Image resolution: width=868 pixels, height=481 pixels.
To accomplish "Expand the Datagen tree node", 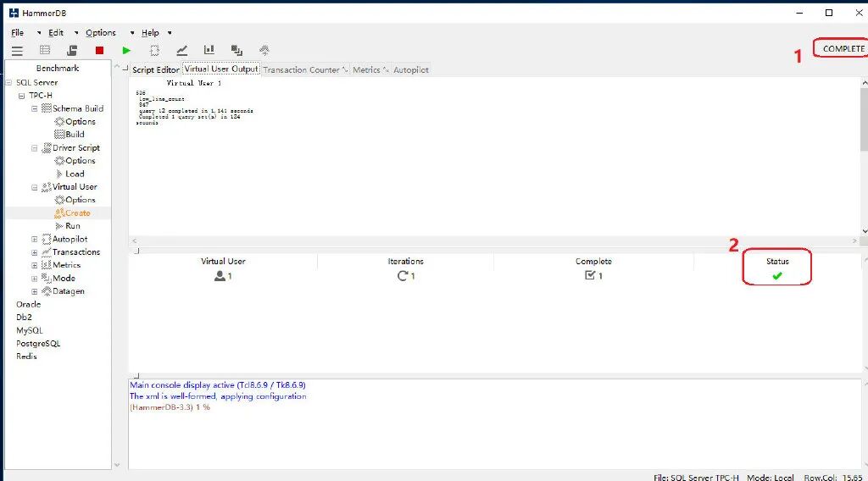I will [34, 291].
